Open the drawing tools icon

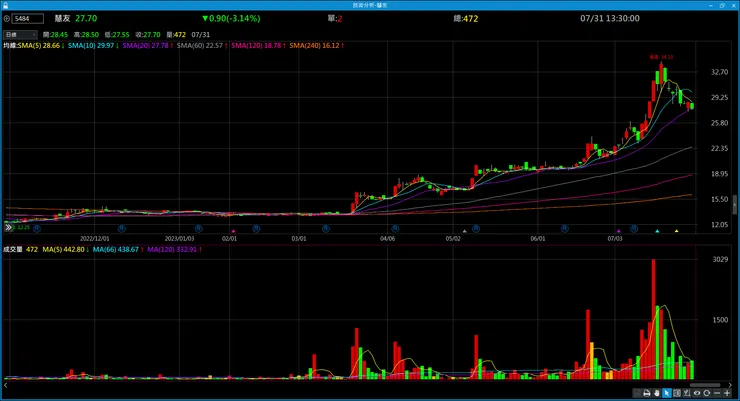pyautogui.click(x=687, y=393)
